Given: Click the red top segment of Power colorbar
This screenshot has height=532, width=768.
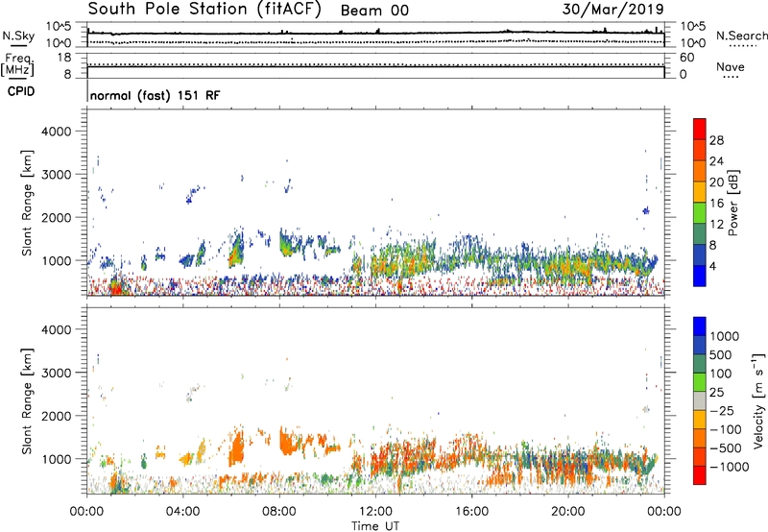Looking at the screenshot, I should tap(700, 130).
